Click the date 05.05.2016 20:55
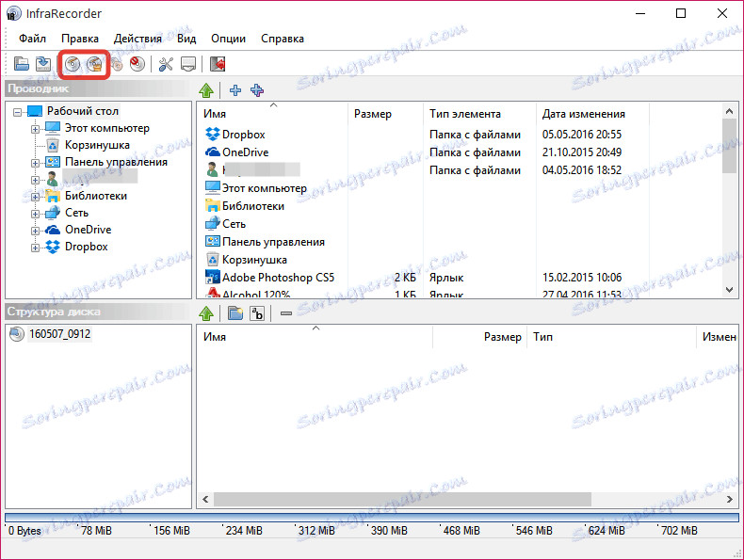This screenshot has height=560, width=744. pyautogui.click(x=582, y=135)
